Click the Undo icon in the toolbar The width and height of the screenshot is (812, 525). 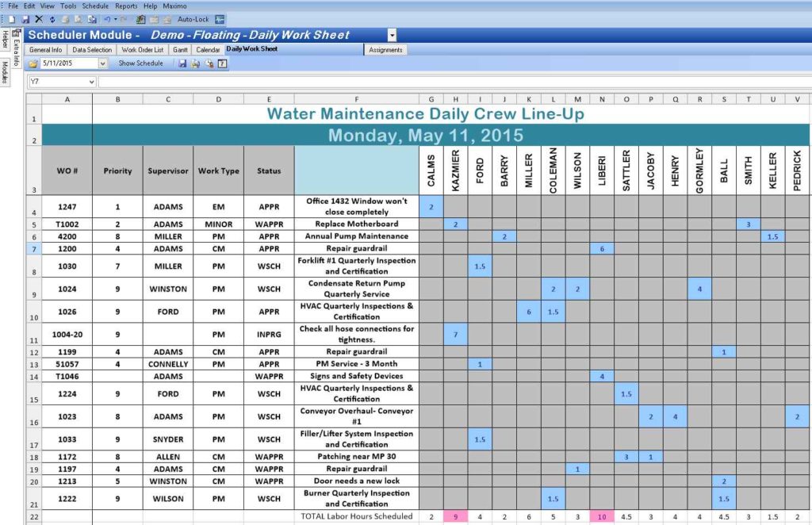pos(107,19)
